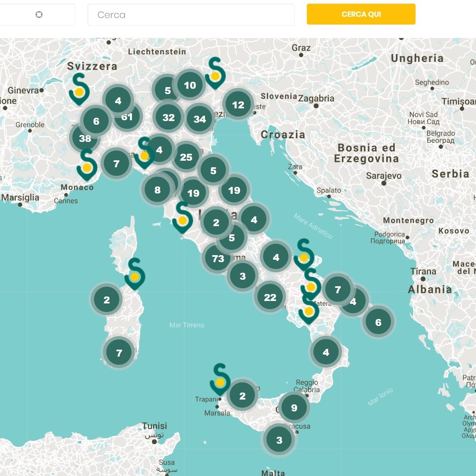The width and height of the screenshot is (476, 476).
Task: Open the 32 cluster marker in northern Italy
Action: tap(168, 117)
